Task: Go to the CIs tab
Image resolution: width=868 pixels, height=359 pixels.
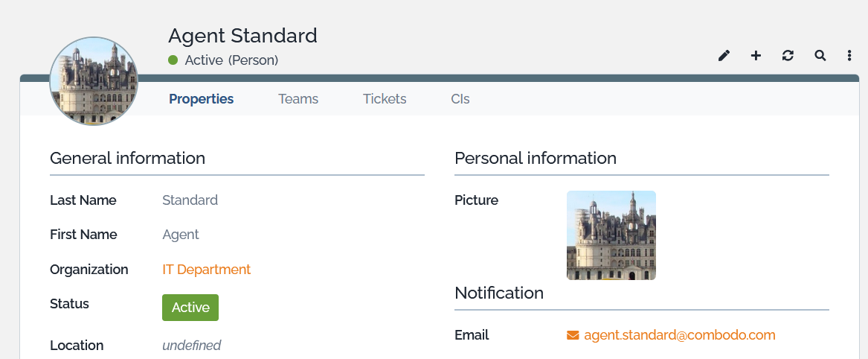Action: pos(460,99)
